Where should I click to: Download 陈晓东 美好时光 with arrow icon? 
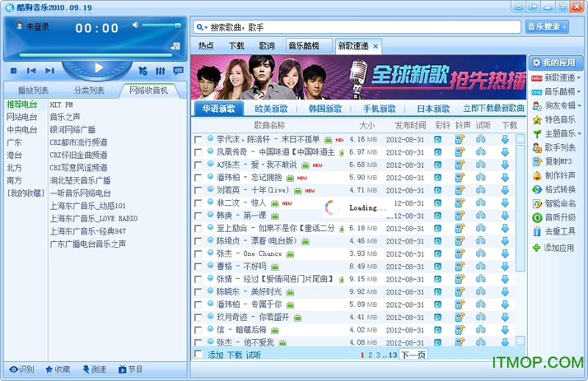[505, 292]
